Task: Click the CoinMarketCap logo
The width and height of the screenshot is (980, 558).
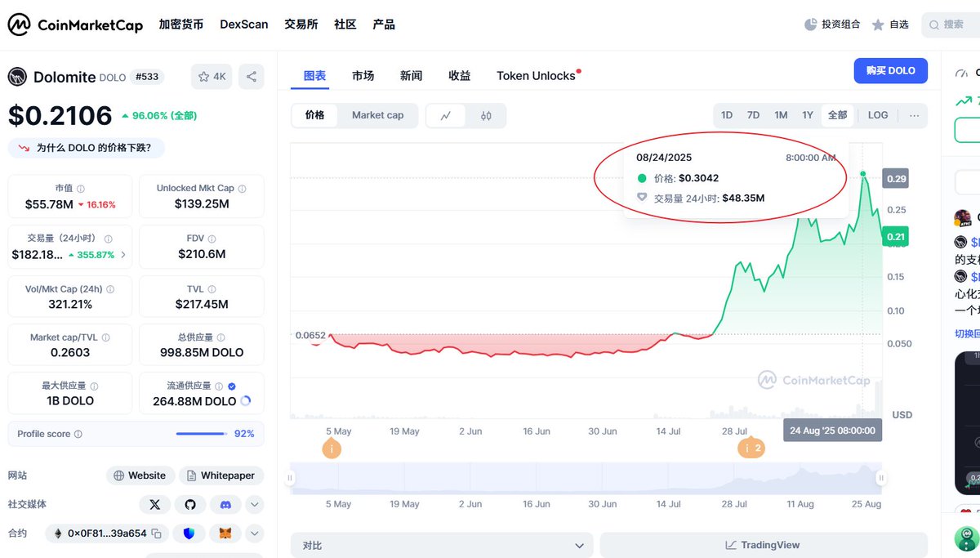Action: pyautogui.click(x=75, y=25)
